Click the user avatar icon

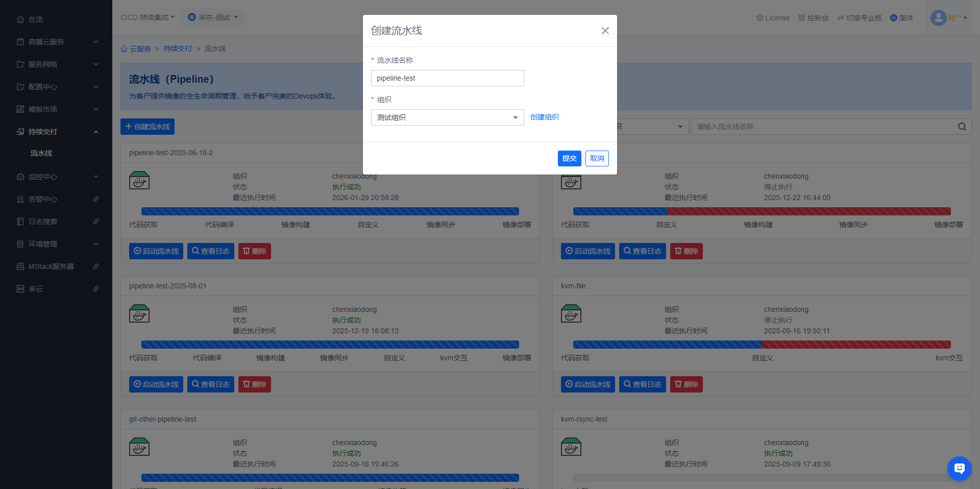coord(938,18)
